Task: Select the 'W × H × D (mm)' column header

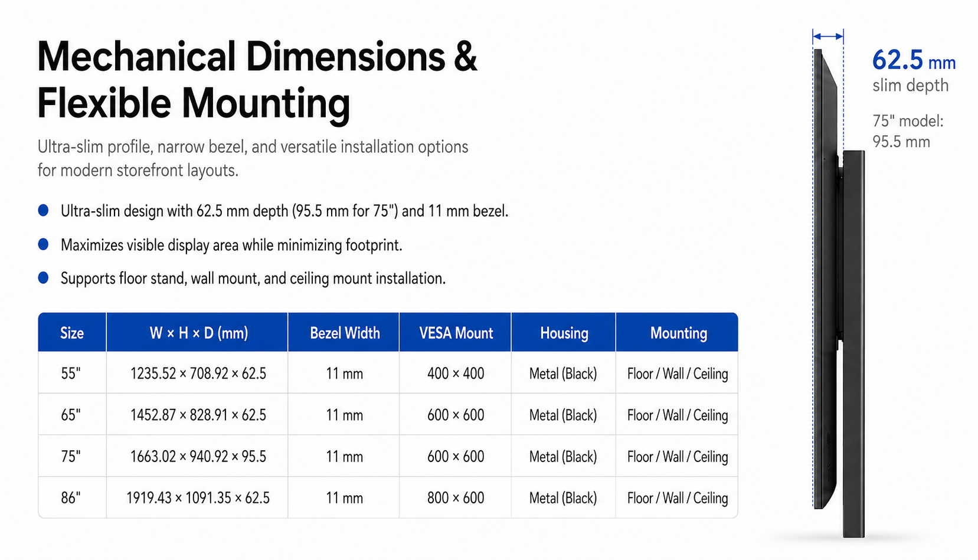Action: 198,333
